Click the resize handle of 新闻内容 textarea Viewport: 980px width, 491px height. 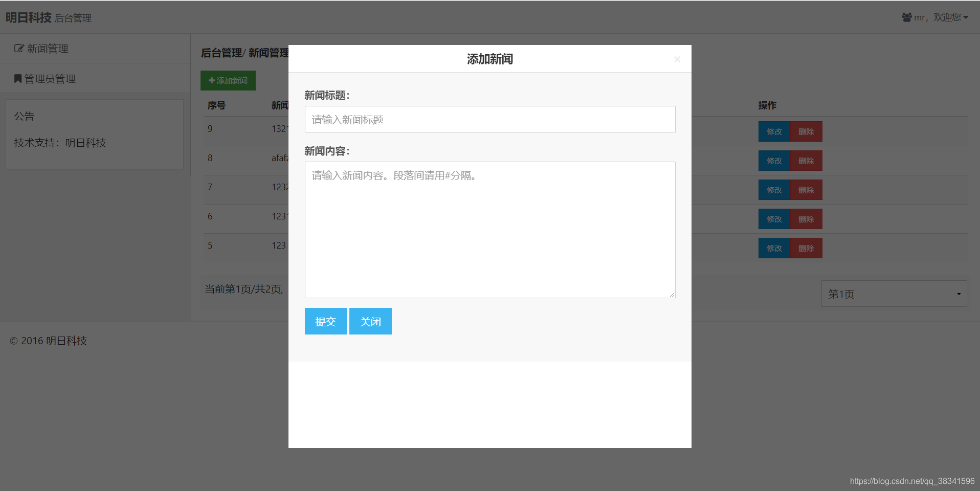tap(672, 295)
